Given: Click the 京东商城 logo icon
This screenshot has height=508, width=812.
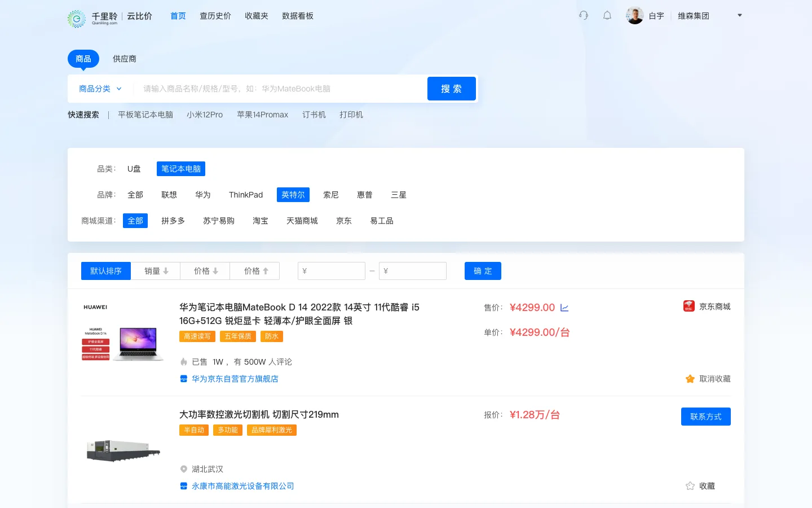Looking at the screenshot, I should coord(689,306).
